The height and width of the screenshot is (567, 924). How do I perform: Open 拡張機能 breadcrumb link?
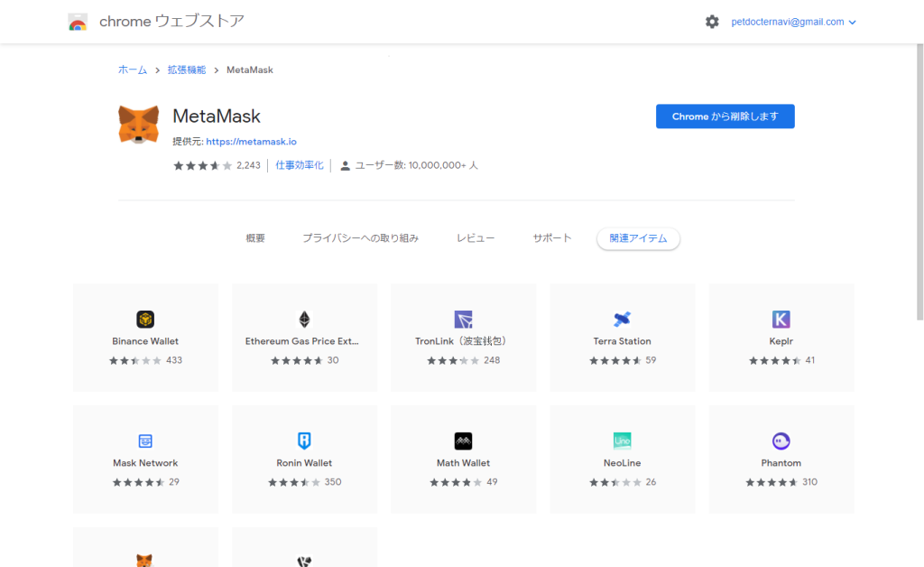(x=187, y=70)
